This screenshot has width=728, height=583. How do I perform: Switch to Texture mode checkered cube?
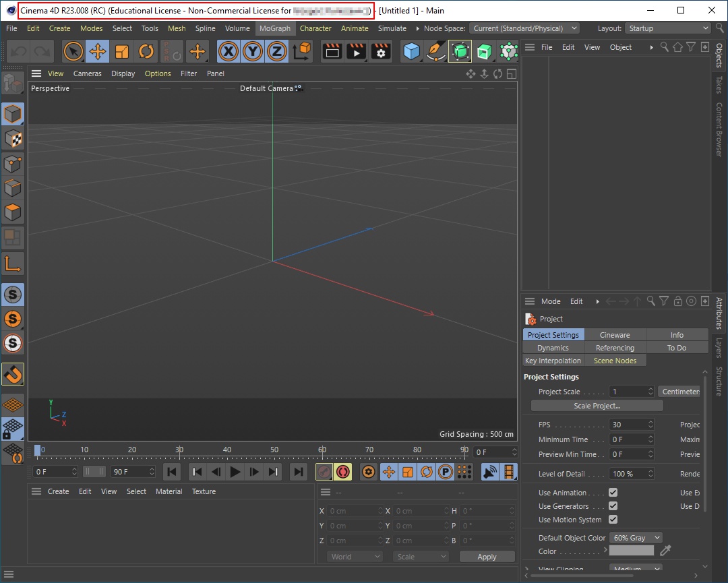click(13, 139)
